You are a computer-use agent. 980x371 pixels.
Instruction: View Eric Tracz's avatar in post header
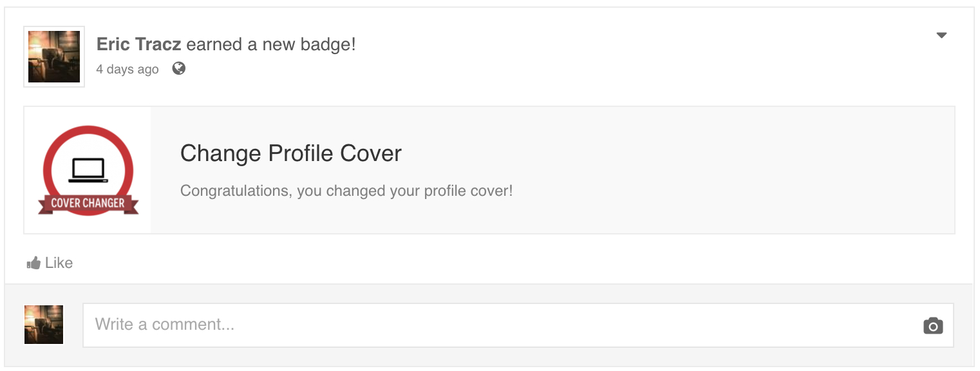[54, 57]
